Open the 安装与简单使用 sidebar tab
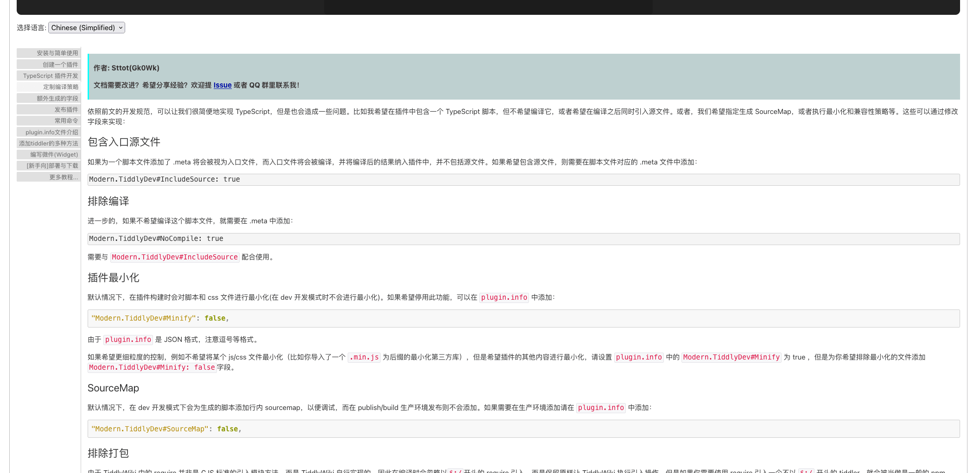 (49, 53)
